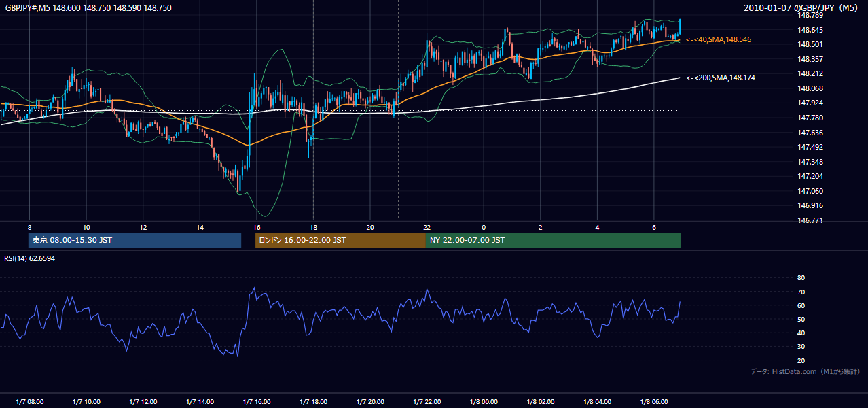Click the 1/7 16:00 time label

pyautogui.click(x=256, y=402)
